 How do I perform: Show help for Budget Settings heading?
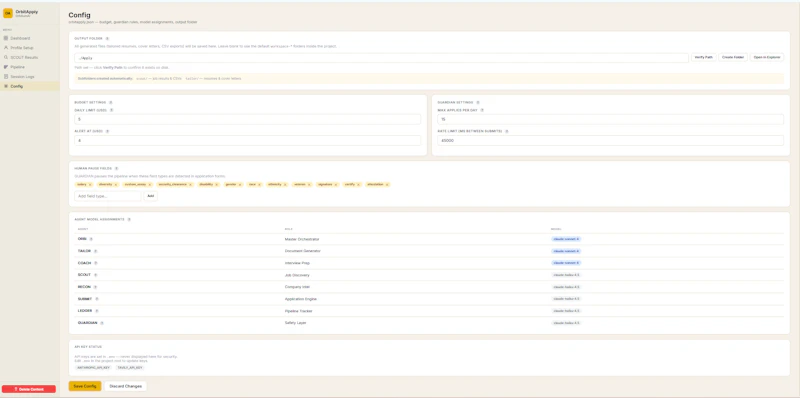click(x=110, y=102)
